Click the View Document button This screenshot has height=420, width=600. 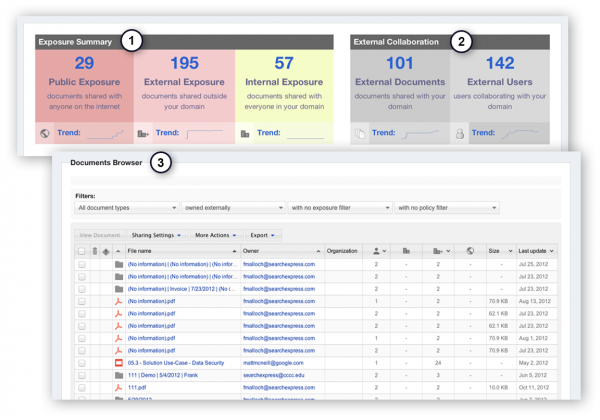(x=100, y=235)
